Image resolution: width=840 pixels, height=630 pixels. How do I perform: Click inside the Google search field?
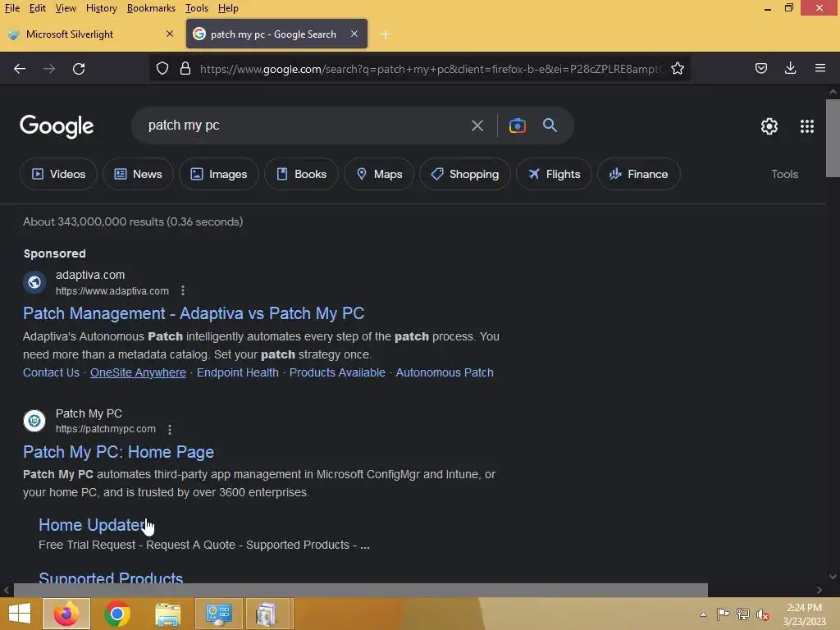(305, 126)
